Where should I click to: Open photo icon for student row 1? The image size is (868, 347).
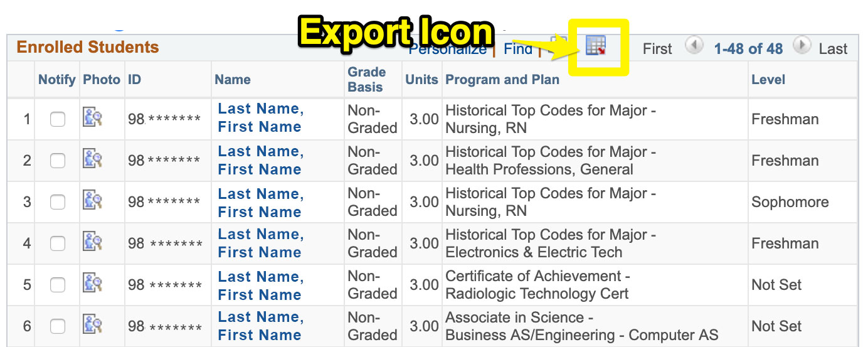[92, 118]
